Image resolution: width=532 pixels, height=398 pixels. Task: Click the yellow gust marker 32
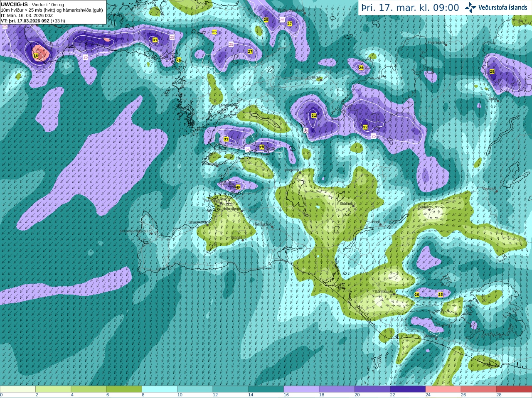365,127
